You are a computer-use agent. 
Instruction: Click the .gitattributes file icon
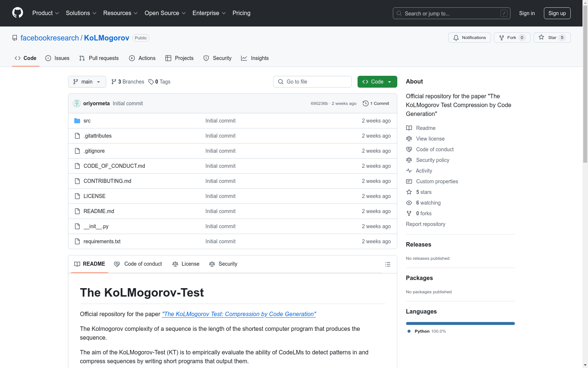[77, 136]
